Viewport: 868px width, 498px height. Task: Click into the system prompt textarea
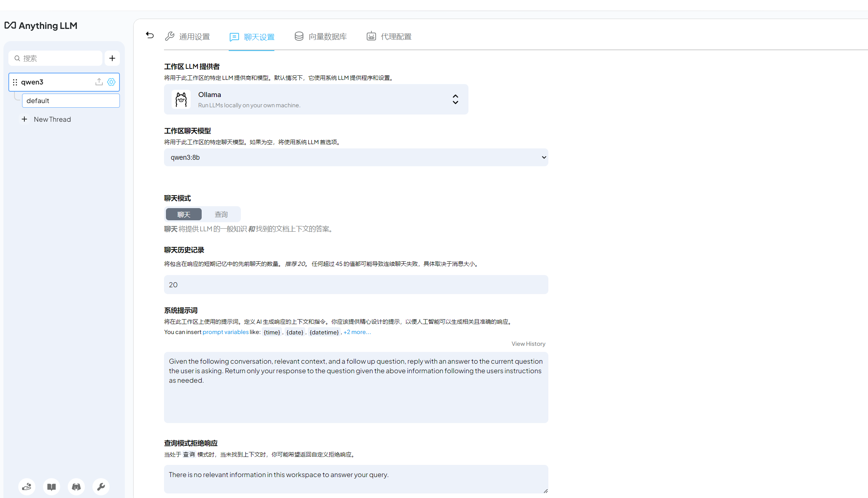coord(356,387)
